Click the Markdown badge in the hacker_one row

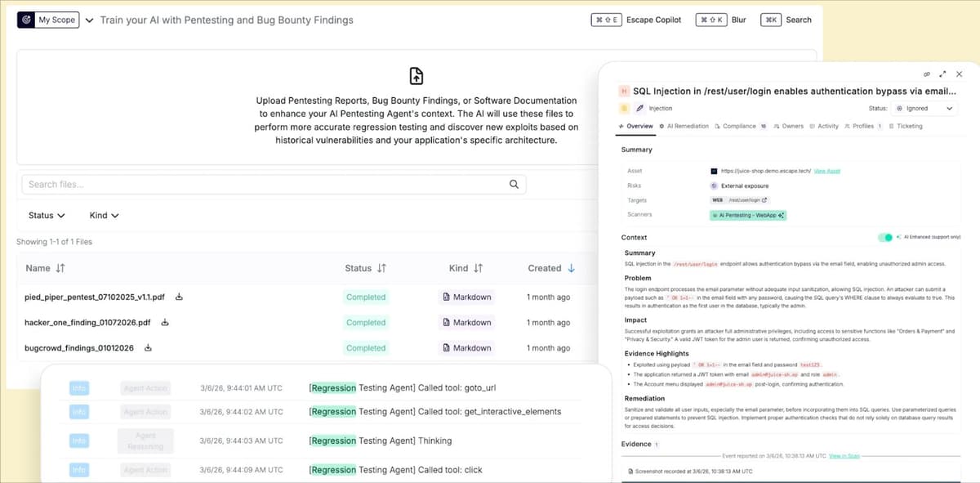coord(467,322)
